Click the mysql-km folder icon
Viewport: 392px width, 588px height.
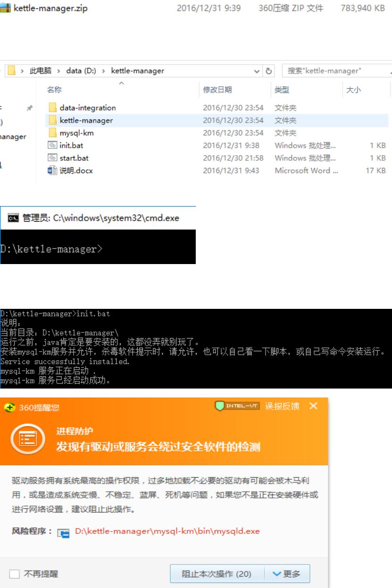point(53,133)
